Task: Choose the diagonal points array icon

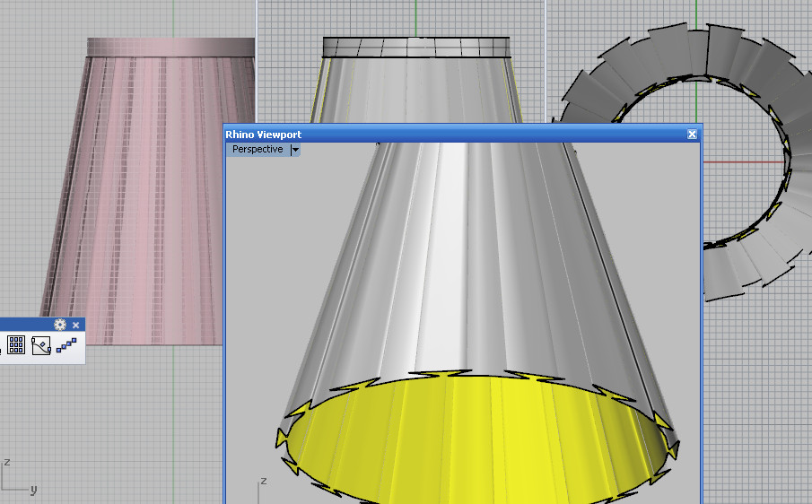Action: [x=66, y=345]
